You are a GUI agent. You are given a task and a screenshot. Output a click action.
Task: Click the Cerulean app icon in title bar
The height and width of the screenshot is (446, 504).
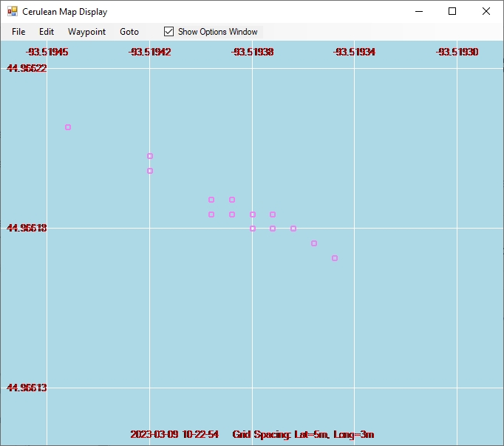12,12
